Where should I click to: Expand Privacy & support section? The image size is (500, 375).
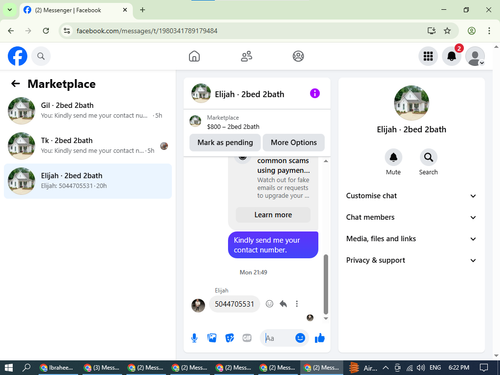411,260
